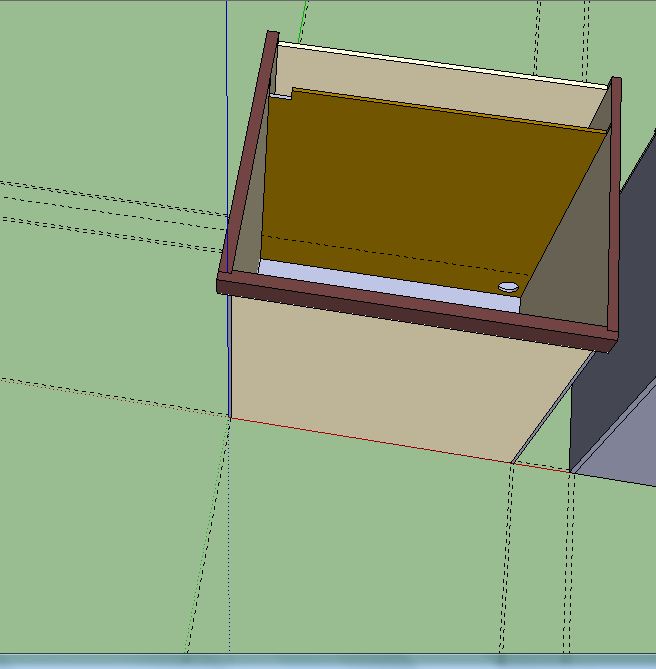The image size is (656, 669).
Task: Select the dashed guide line across brown panel
Action: point(400,254)
